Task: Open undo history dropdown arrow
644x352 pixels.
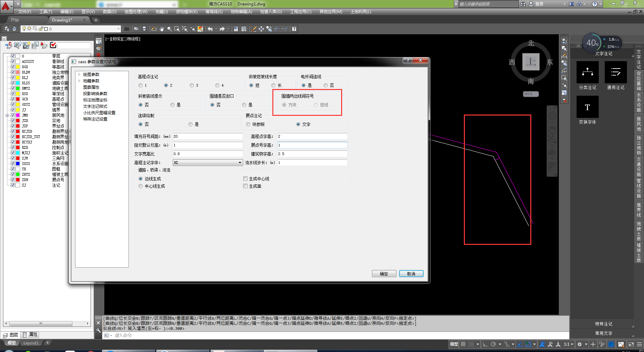Action: tap(216, 29)
